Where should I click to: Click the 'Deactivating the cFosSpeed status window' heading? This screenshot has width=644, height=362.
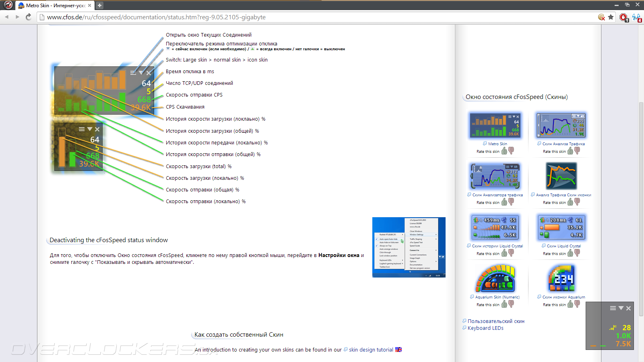click(109, 240)
